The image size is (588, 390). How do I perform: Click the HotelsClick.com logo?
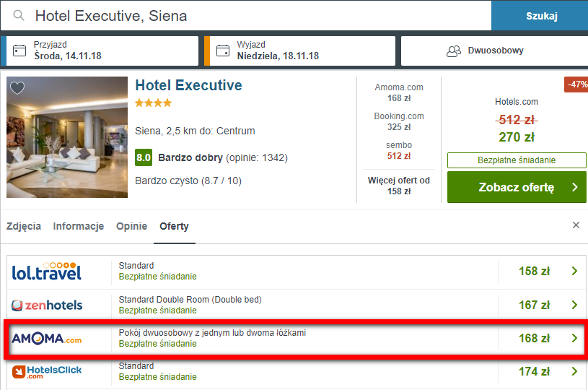pyautogui.click(x=47, y=372)
